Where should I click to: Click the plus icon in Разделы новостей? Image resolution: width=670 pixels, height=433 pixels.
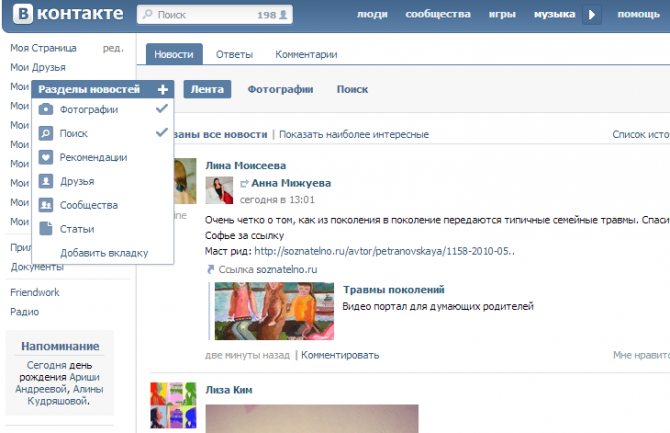[163, 89]
